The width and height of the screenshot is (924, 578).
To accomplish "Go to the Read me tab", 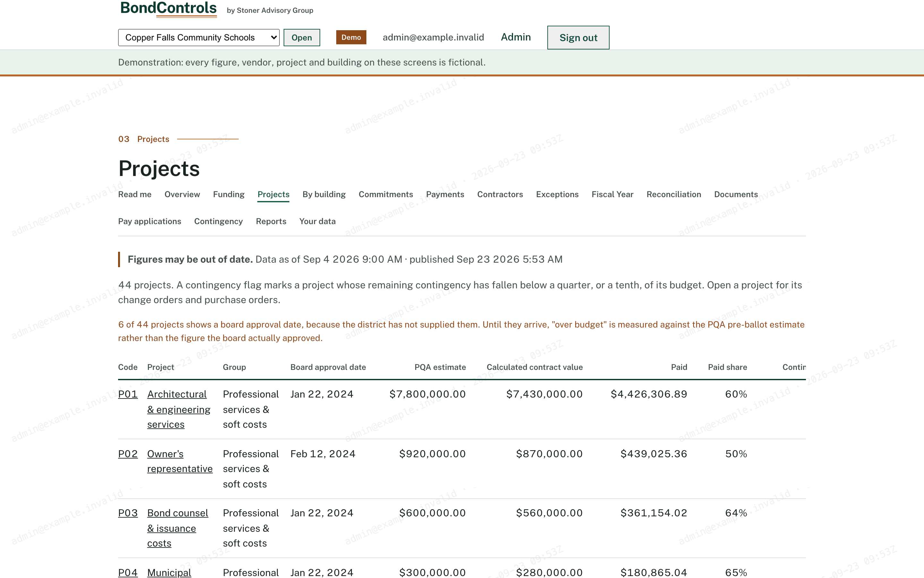I will click(135, 194).
